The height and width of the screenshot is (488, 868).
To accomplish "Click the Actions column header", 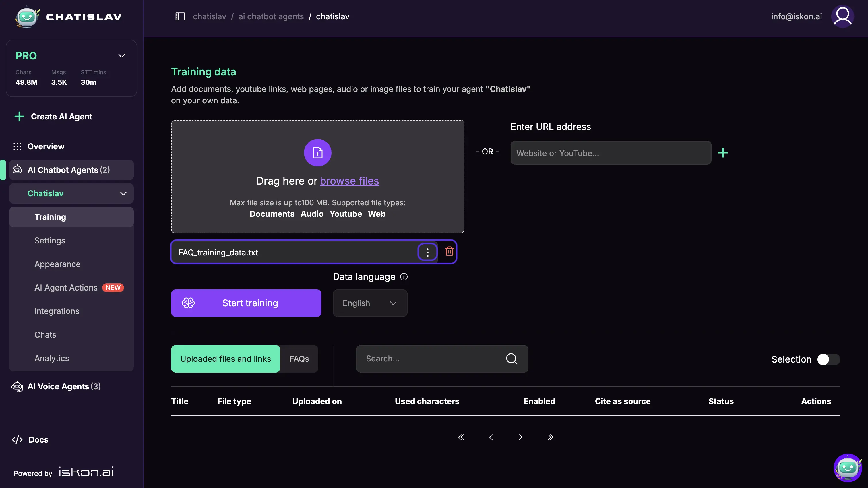I will [x=816, y=401].
